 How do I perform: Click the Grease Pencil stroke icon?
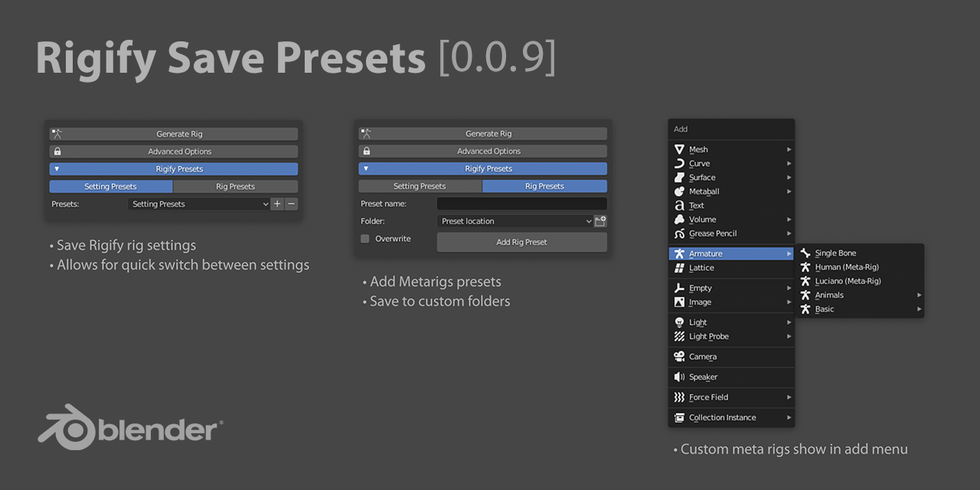pyautogui.click(x=679, y=234)
